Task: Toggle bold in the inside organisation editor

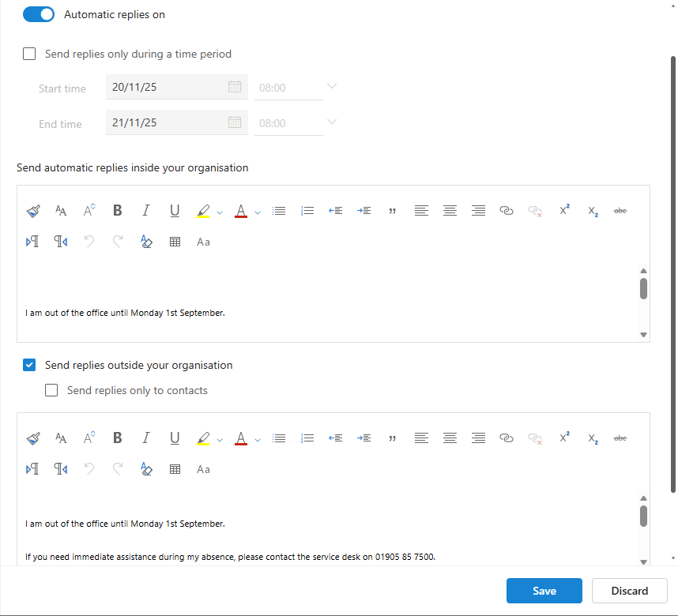Action: [118, 211]
